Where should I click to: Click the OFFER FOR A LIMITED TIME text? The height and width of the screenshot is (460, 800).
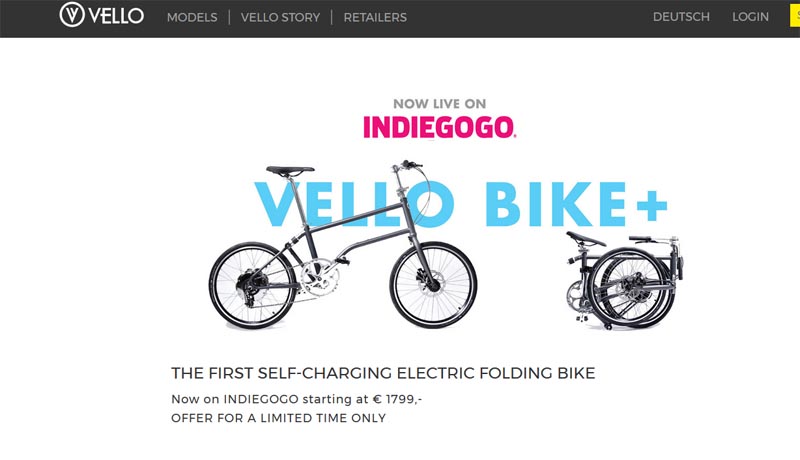tap(279, 418)
